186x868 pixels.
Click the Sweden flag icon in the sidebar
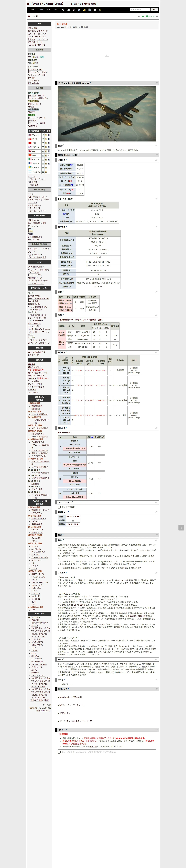click(30, 168)
